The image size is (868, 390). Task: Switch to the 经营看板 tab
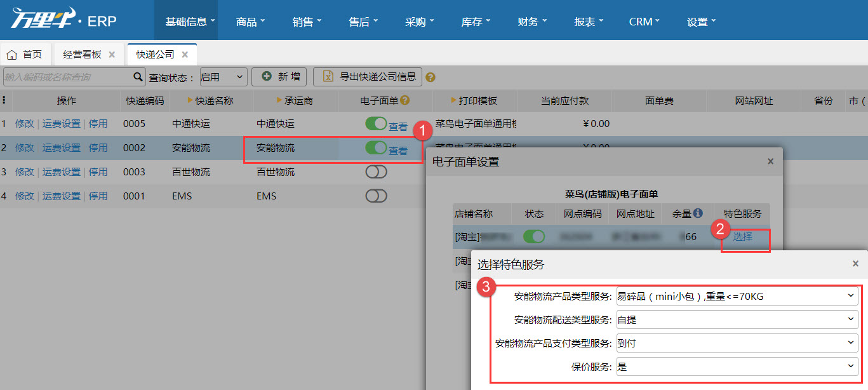pyautogui.click(x=89, y=55)
